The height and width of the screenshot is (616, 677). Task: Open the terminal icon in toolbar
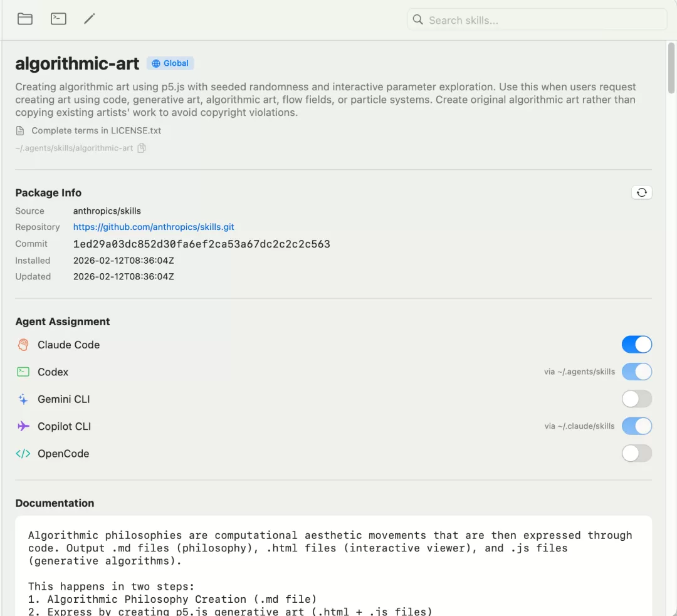click(x=58, y=19)
